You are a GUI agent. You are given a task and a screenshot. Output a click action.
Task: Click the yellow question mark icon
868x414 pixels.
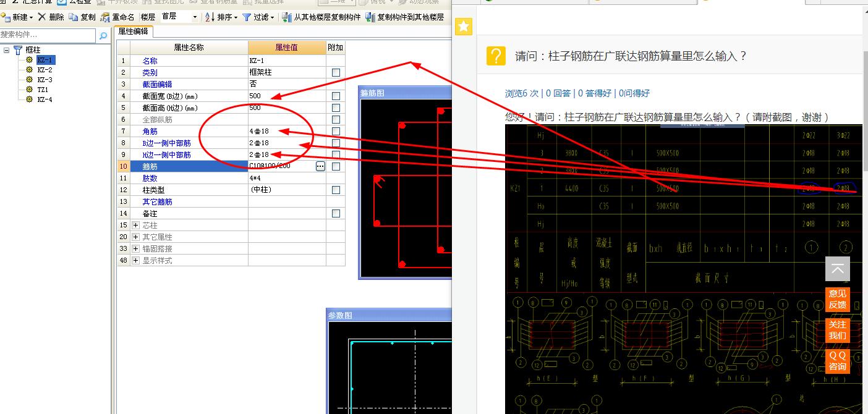tap(496, 56)
